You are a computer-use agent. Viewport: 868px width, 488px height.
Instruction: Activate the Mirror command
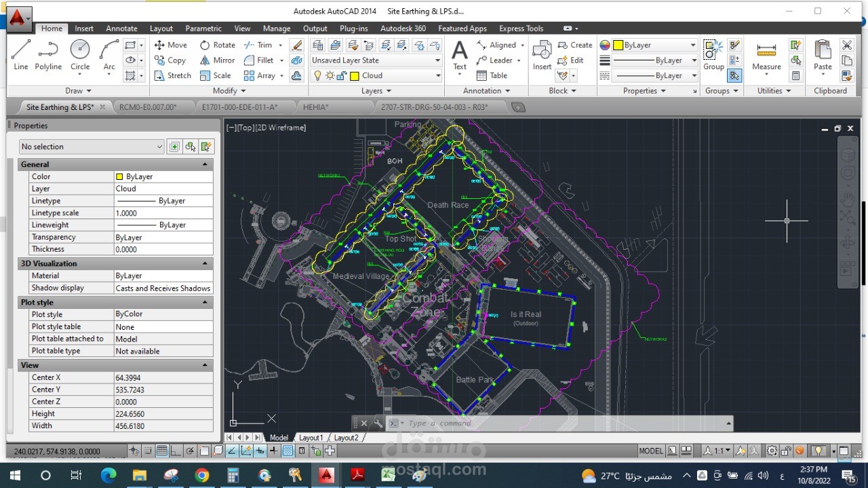click(x=217, y=60)
